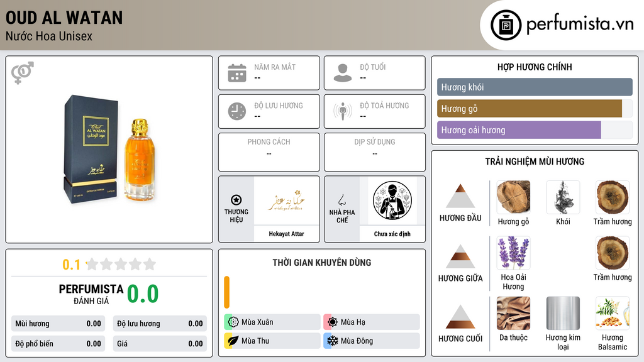Image resolution: width=644 pixels, height=362 pixels.
Task: Click the Giá score field
Action: point(160,344)
